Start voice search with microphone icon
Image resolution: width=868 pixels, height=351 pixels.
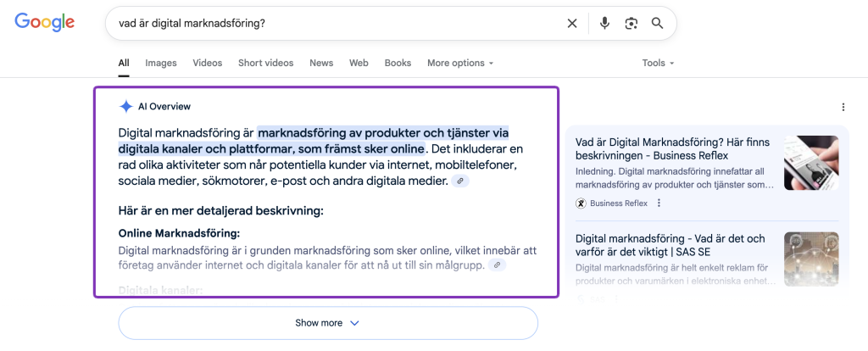(x=604, y=24)
